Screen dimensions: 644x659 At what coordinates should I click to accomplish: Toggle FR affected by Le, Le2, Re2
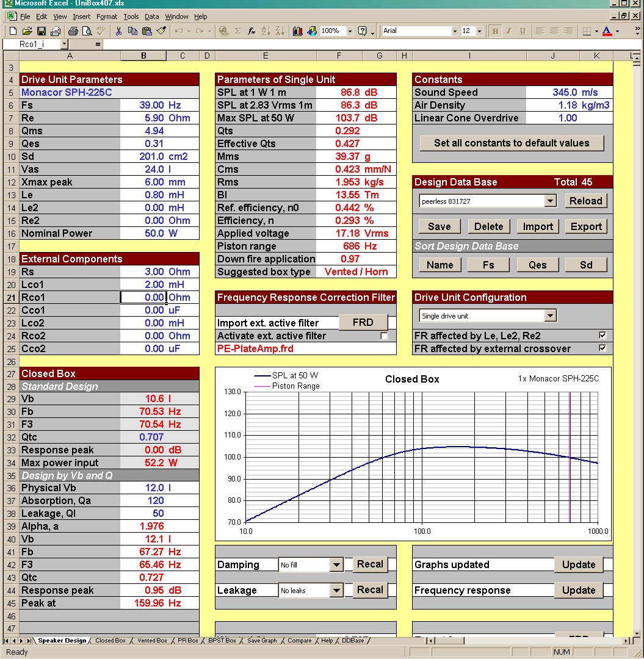pyautogui.click(x=602, y=336)
